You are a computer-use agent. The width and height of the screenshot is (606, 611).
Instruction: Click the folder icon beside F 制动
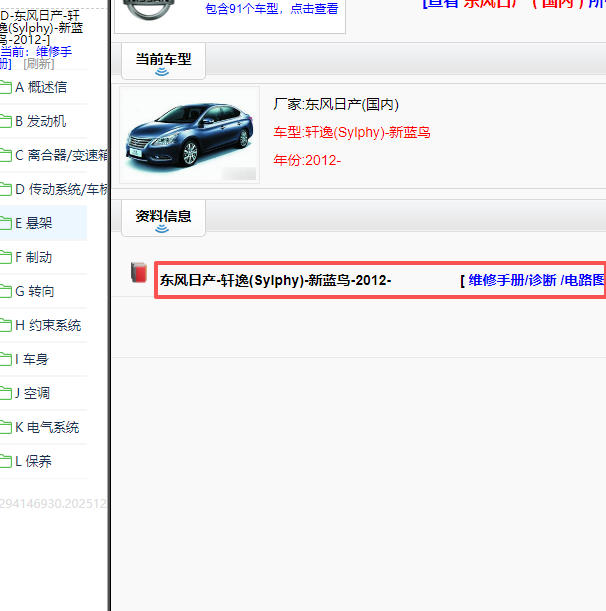click(5, 257)
